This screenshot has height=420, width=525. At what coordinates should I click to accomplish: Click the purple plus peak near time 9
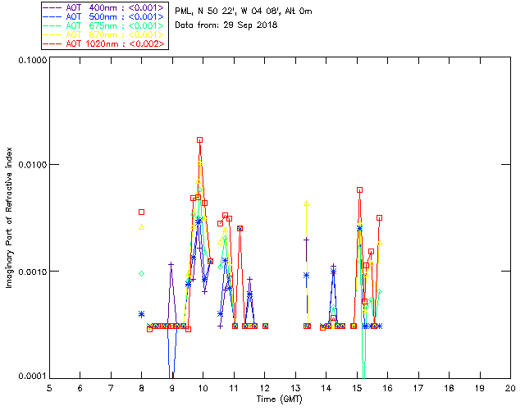(x=171, y=265)
